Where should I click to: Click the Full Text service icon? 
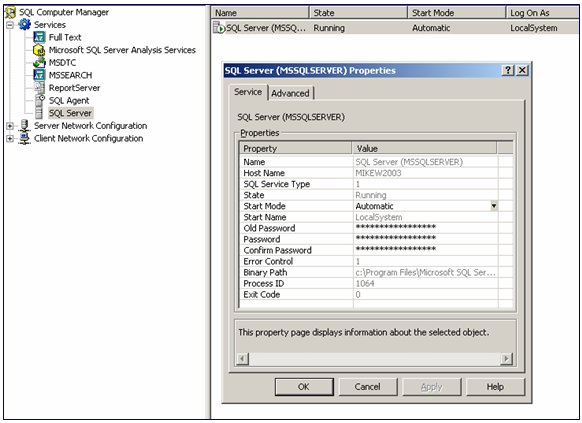click(x=39, y=37)
